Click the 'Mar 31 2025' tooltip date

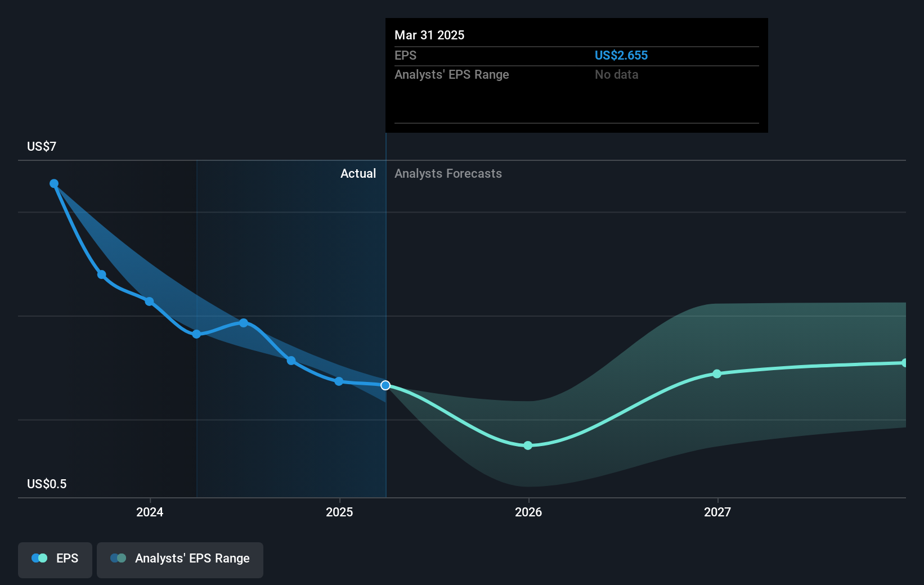coord(429,35)
